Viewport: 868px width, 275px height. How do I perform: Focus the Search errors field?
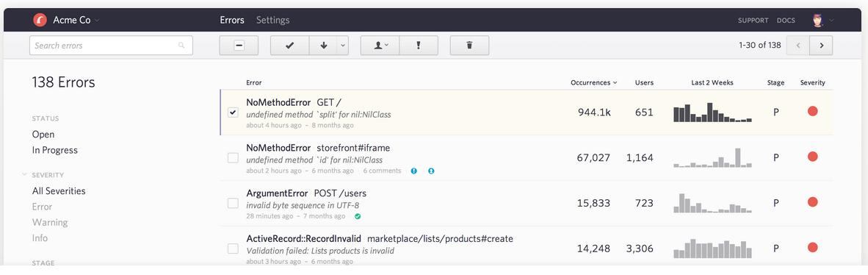(111, 46)
